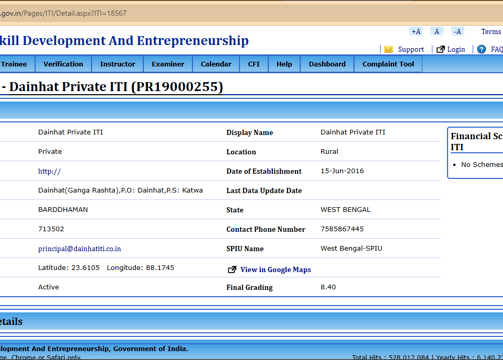Screen dimensions: 503x360
Task: Click the Contact Phone Number label
Action: click(266, 229)
